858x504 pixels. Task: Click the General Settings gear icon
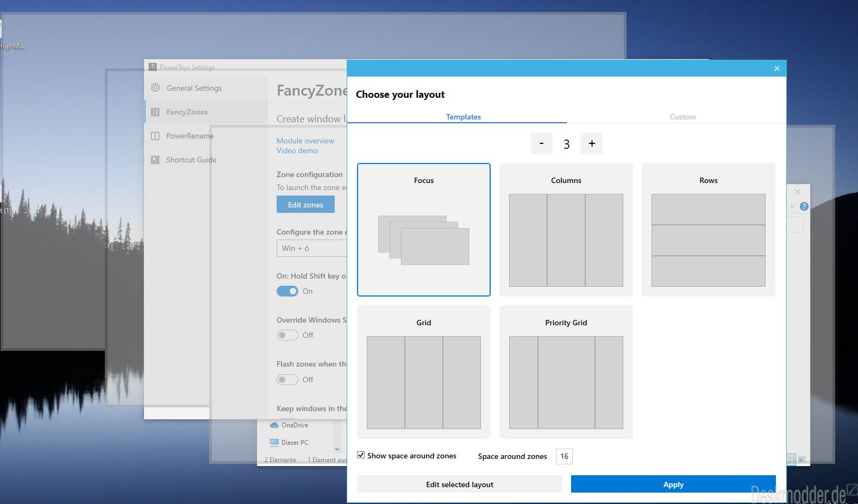coord(155,87)
